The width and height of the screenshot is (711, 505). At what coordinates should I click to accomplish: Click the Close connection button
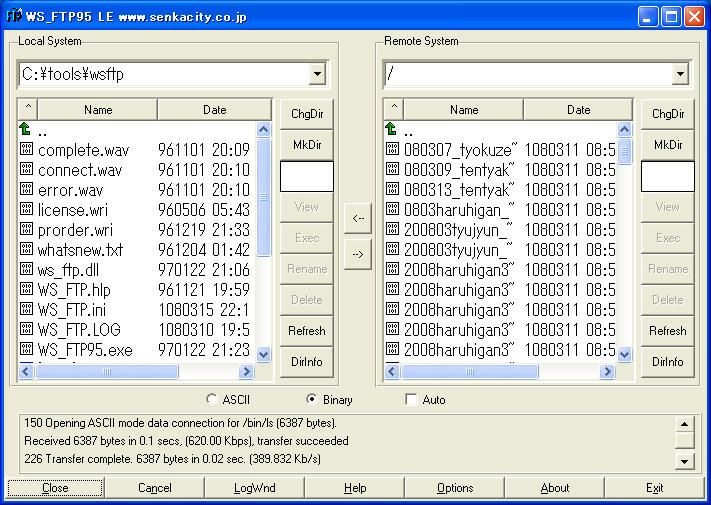point(55,488)
